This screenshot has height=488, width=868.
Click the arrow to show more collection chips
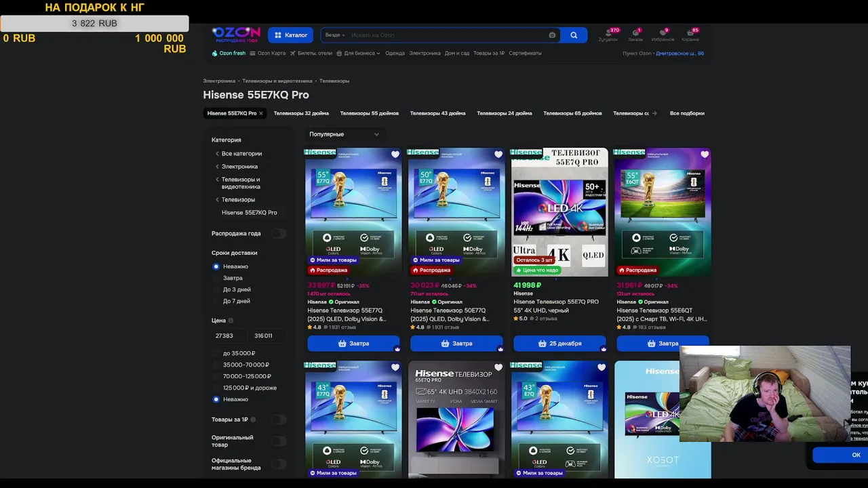[x=654, y=113]
